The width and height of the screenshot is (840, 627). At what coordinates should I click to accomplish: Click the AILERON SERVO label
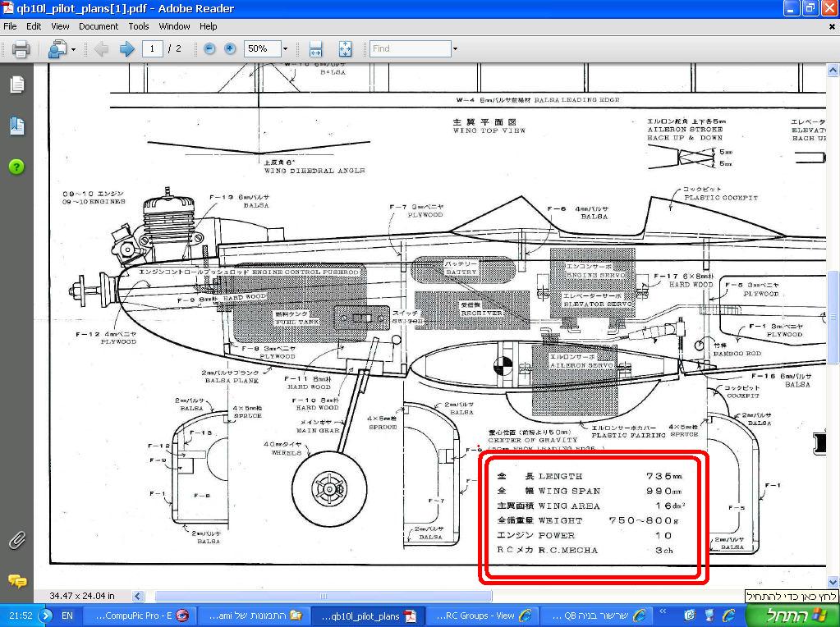point(582,365)
